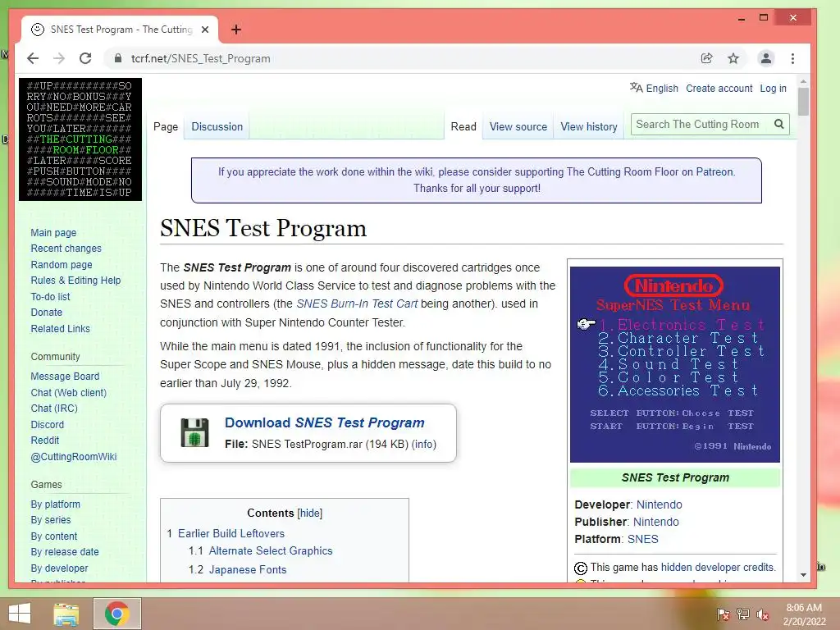Switch to the Discussion tab
The image size is (840, 630).
(x=217, y=127)
